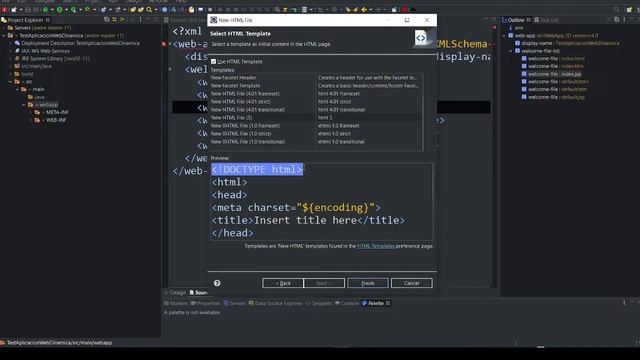Viewport: 640px width, 360px height.
Task: Collapse the main folder node
Action: [18, 89]
